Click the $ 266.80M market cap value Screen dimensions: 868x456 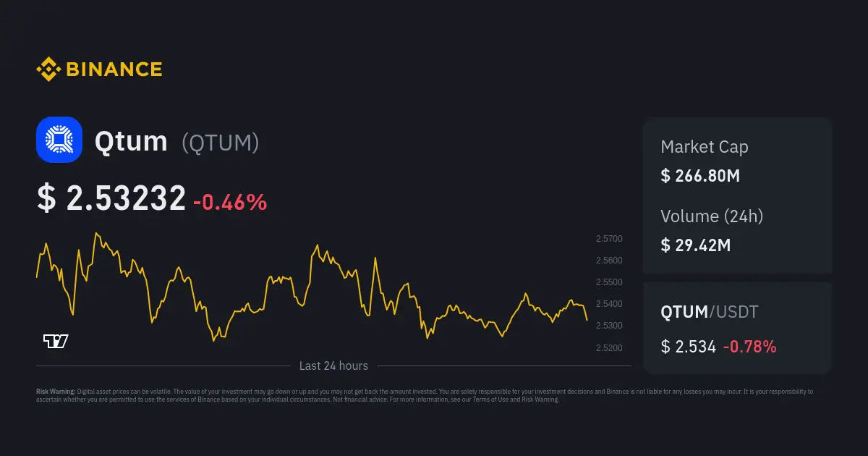click(x=700, y=176)
